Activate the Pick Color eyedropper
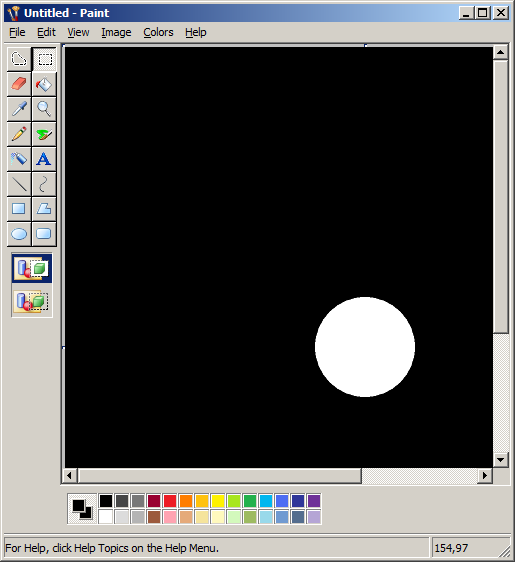The image size is (515, 562). 19,109
